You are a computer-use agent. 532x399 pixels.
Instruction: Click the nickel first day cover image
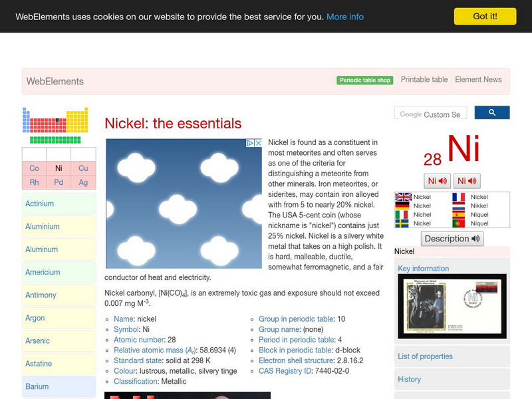pos(452,307)
